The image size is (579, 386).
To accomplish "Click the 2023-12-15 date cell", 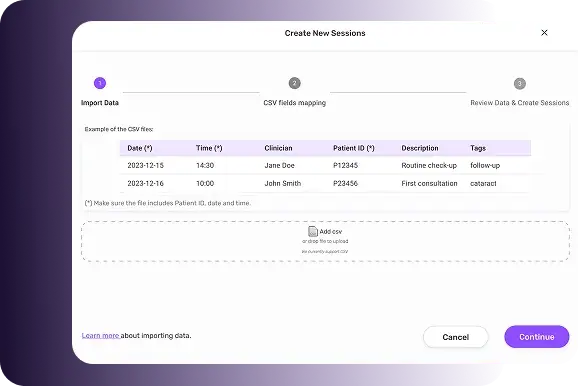I will pos(145,165).
